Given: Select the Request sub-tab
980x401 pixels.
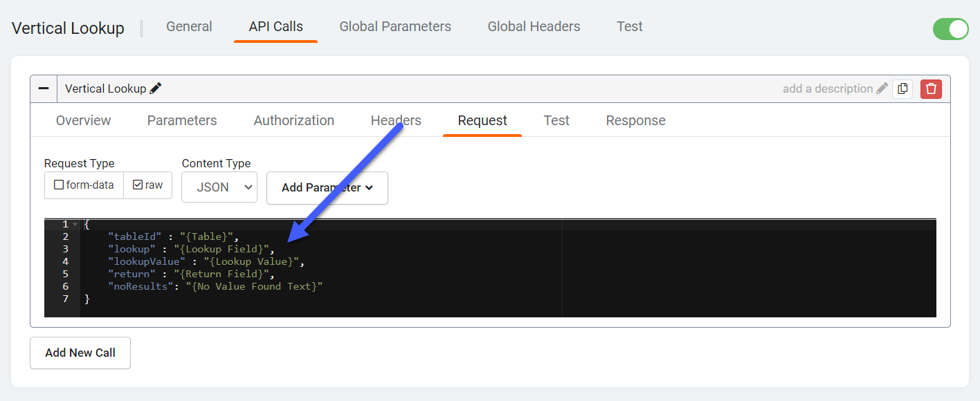Looking at the screenshot, I should (482, 120).
